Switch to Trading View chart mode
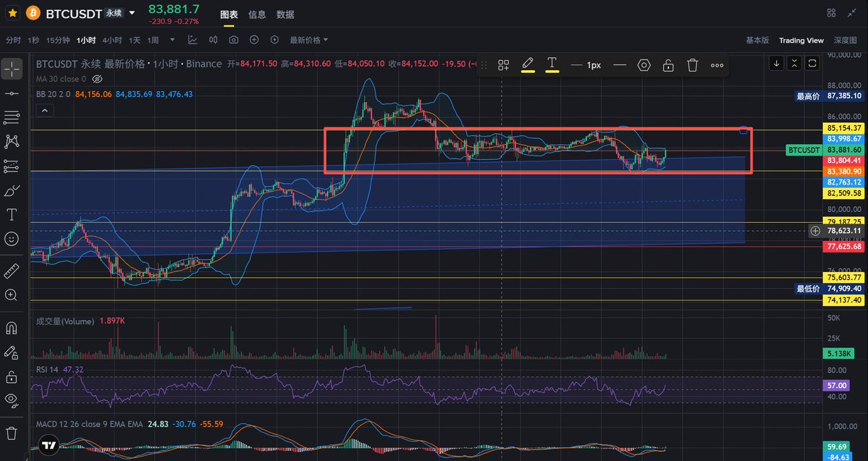The height and width of the screenshot is (461, 868). pyautogui.click(x=801, y=40)
